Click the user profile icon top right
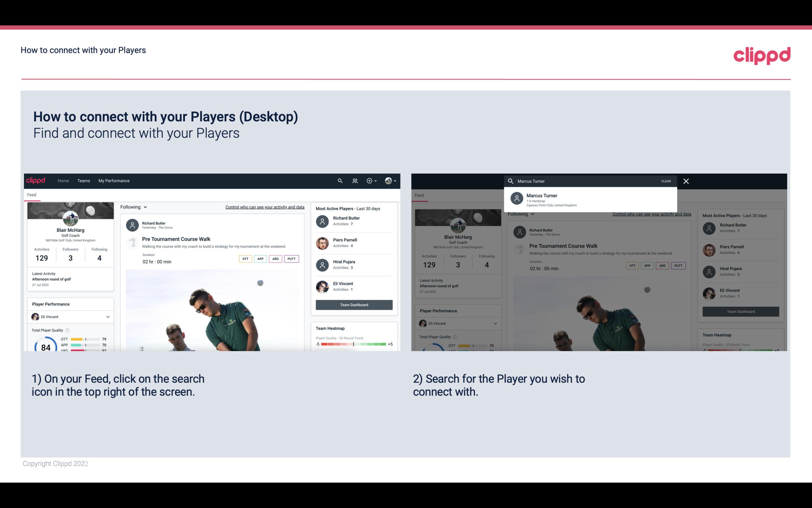The image size is (812, 508). click(x=389, y=180)
